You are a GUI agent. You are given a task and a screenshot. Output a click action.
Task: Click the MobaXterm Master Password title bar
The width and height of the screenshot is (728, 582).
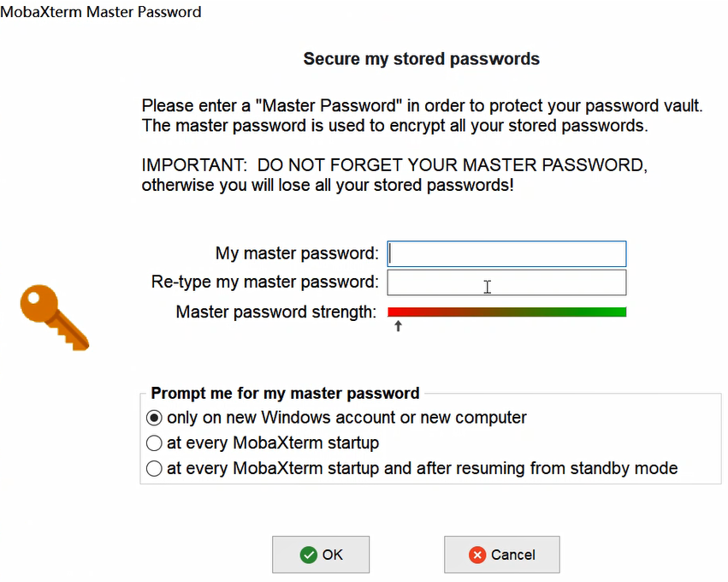101,12
